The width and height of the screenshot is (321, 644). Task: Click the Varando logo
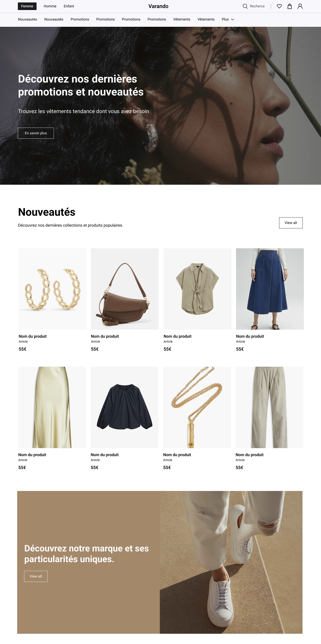click(158, 6)
